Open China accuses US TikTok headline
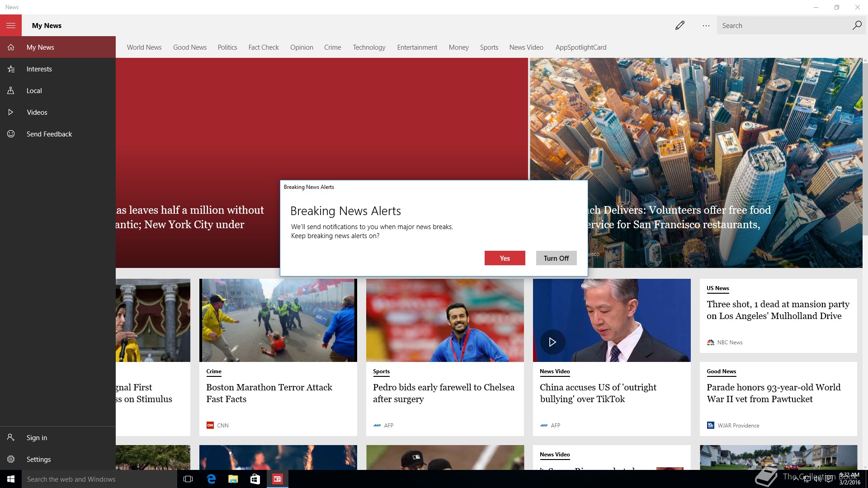Screen dimensions: 868x488 [598, 393]
